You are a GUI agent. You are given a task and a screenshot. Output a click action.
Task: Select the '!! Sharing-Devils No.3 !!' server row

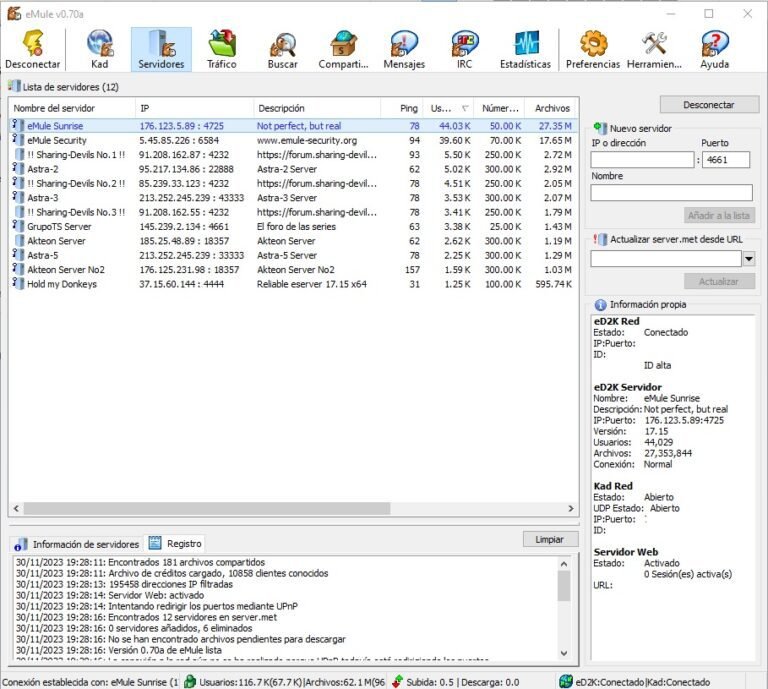293,212
